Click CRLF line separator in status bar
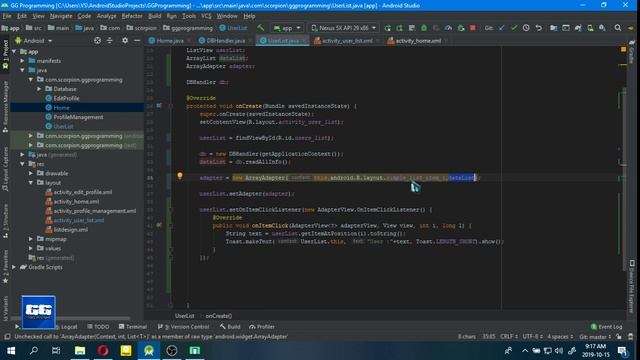 [x=509, y=337]
